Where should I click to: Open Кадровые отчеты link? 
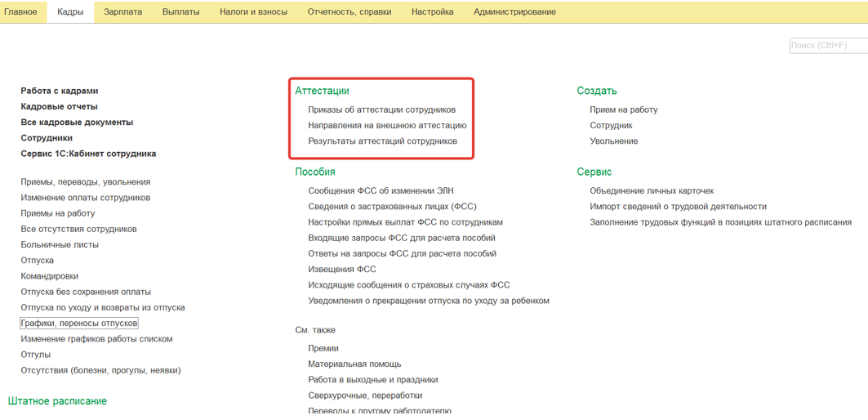59,107
